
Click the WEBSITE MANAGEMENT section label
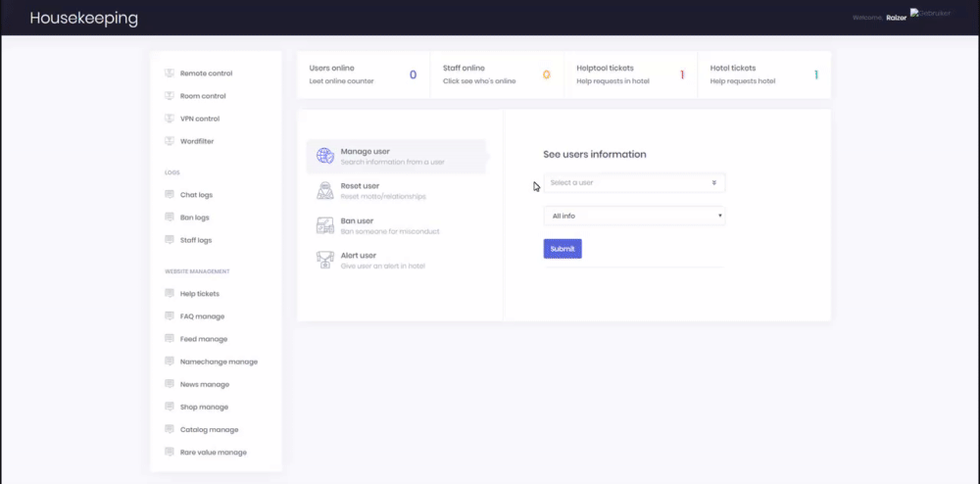[x=197, y=271]
